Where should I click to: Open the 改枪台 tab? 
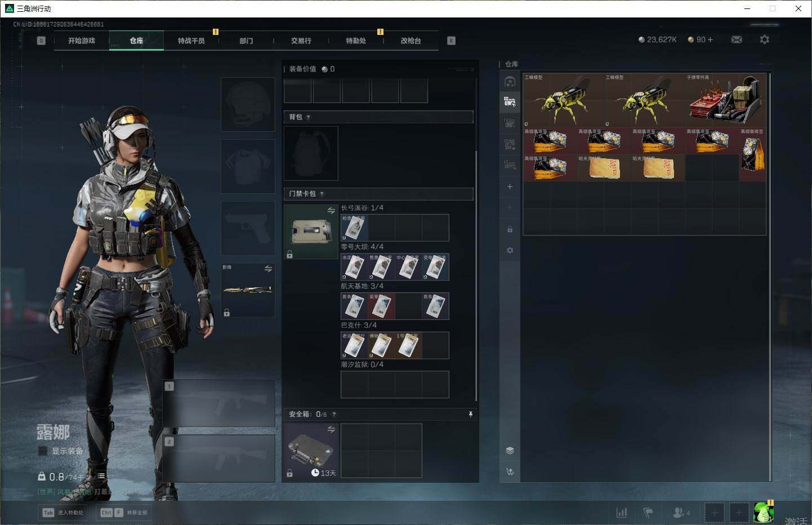point(411,41)
